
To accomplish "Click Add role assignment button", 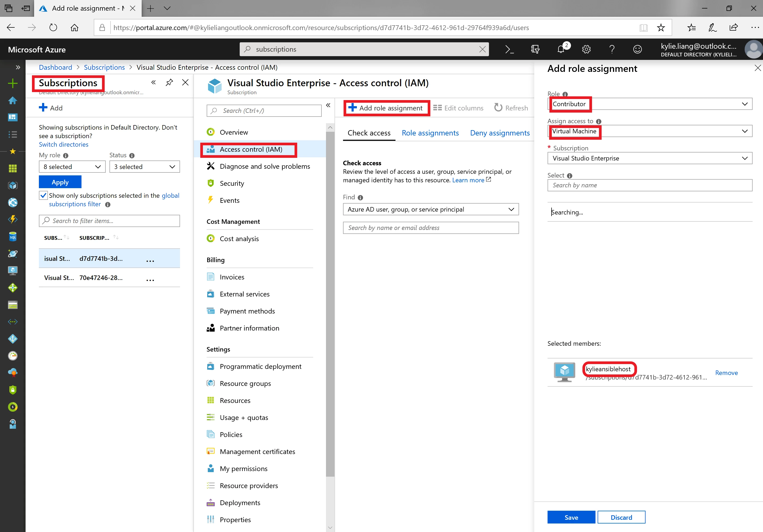I will coord(386,108).
